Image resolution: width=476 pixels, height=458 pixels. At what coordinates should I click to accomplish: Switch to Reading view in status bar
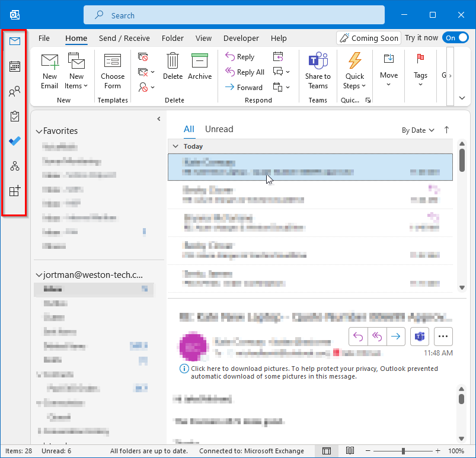(350, 451)
